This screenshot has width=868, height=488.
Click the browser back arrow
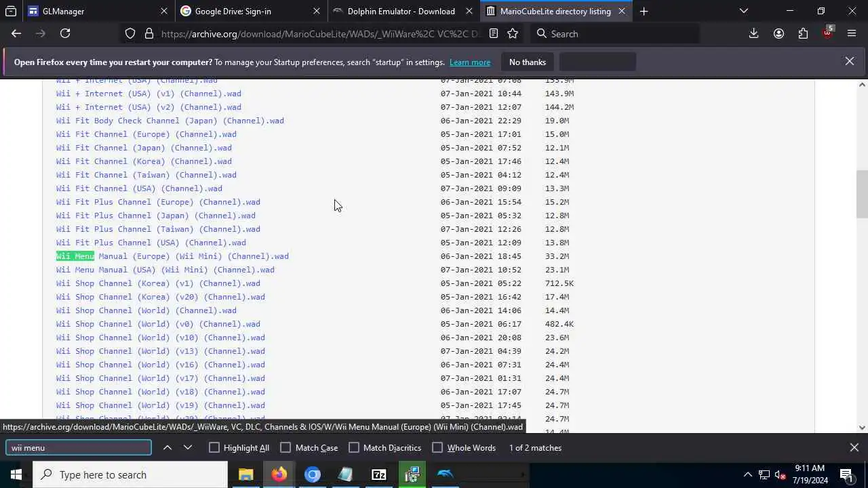tap(16, 33)
